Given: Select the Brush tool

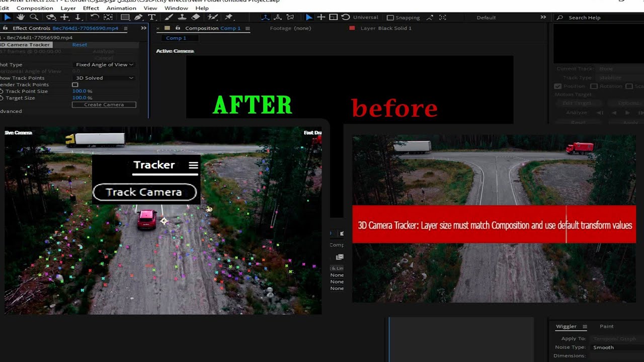Looking at the screenshot, I should [170, 17].
